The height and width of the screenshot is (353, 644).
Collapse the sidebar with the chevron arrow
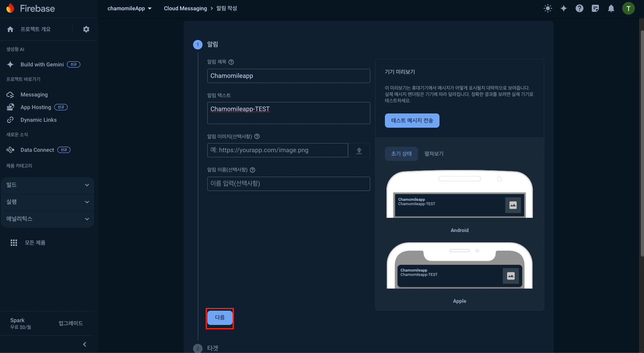pyautogui.click(x=84, y=344)
